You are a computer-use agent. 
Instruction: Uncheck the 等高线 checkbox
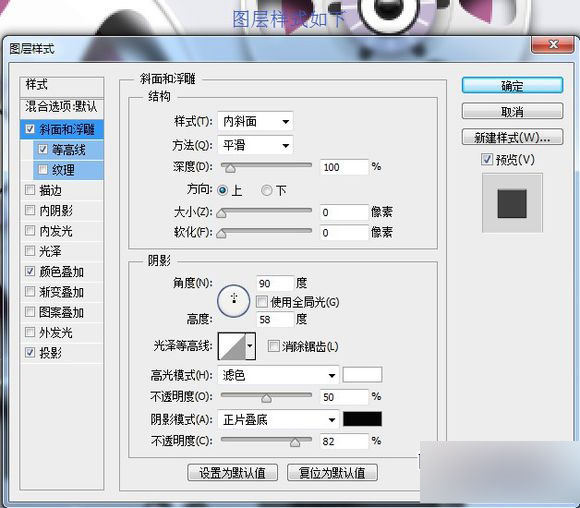[x=43, y=149]
